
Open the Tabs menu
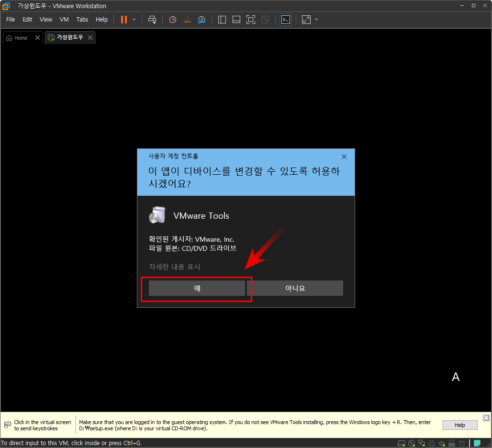[x=82, y=20]
